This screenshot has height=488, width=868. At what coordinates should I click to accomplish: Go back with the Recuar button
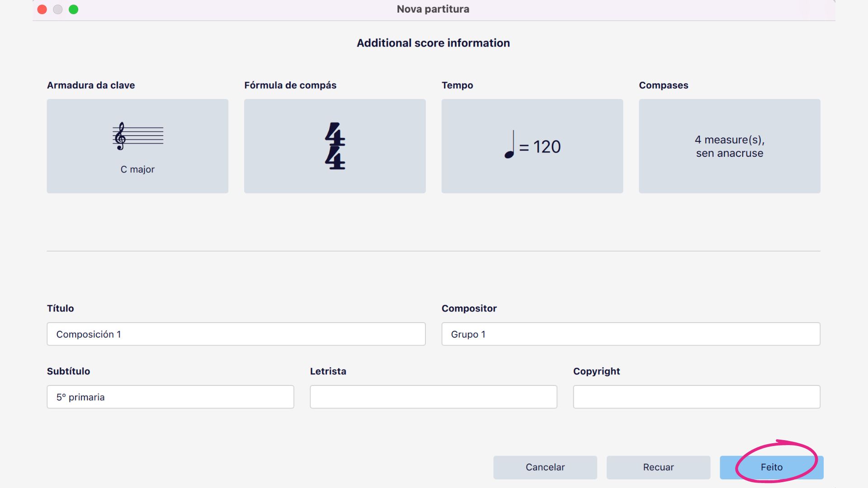(x=658, y=467)
